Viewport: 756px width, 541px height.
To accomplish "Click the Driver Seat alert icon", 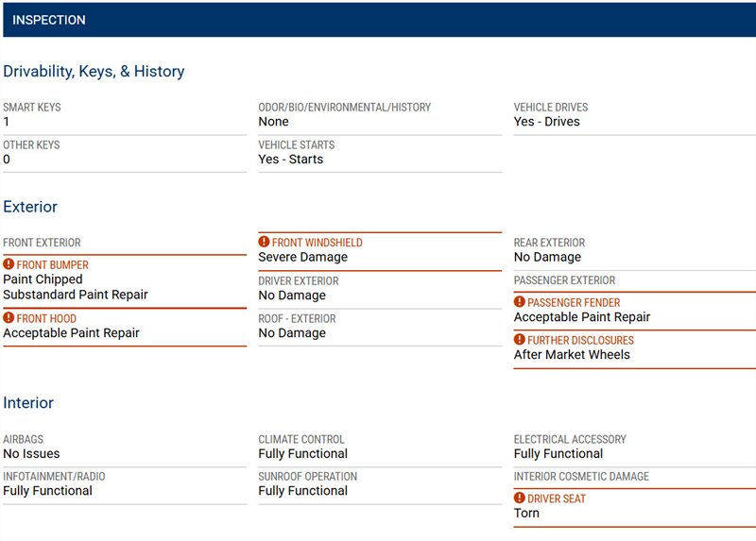I will coord(520,498).
